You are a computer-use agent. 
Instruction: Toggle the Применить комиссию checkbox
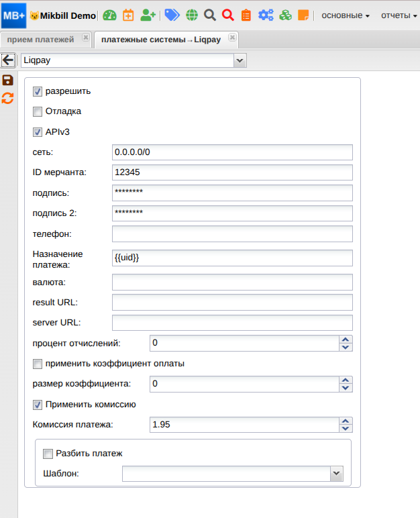[x=38, y=405]
